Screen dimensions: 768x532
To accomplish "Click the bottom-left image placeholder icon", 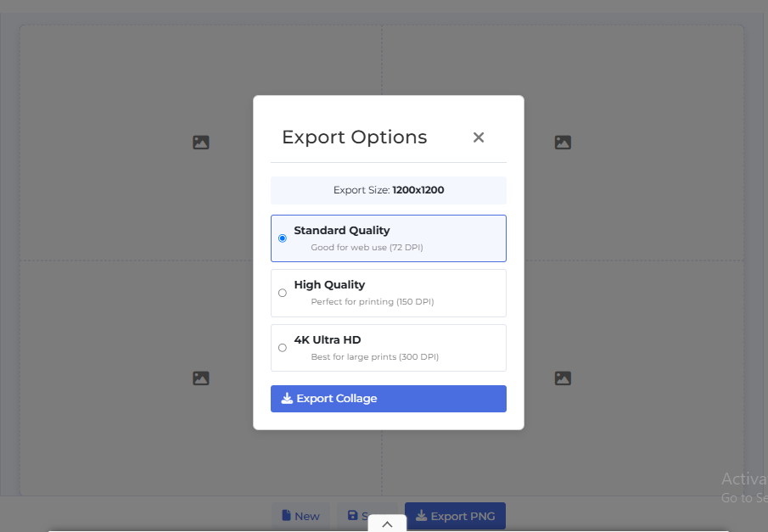I will tap(200, 378).
